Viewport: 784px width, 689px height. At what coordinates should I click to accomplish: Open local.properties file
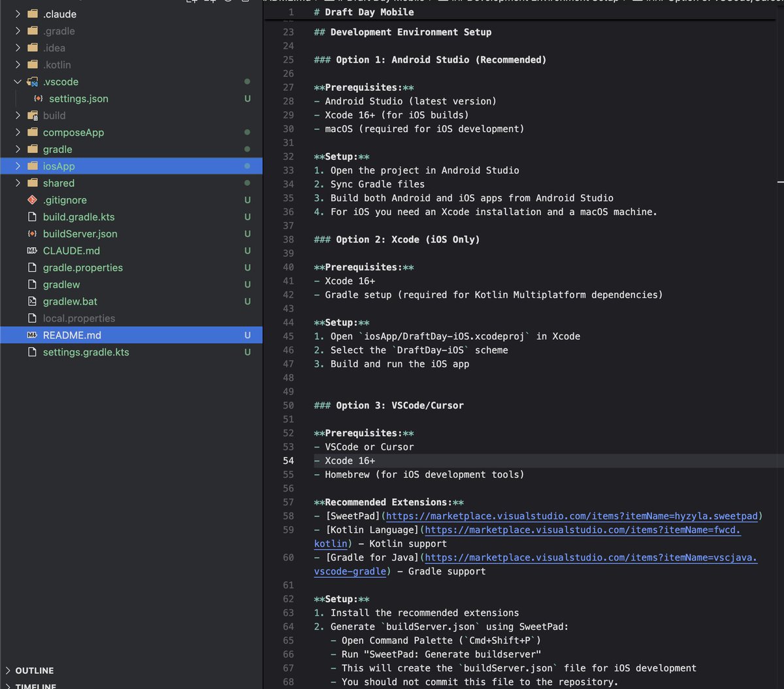[79, 318]
